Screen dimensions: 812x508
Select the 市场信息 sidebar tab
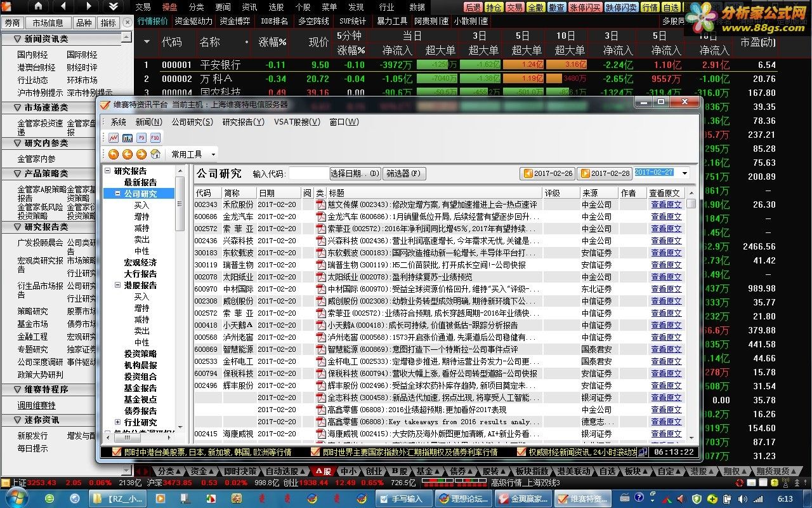48,22
